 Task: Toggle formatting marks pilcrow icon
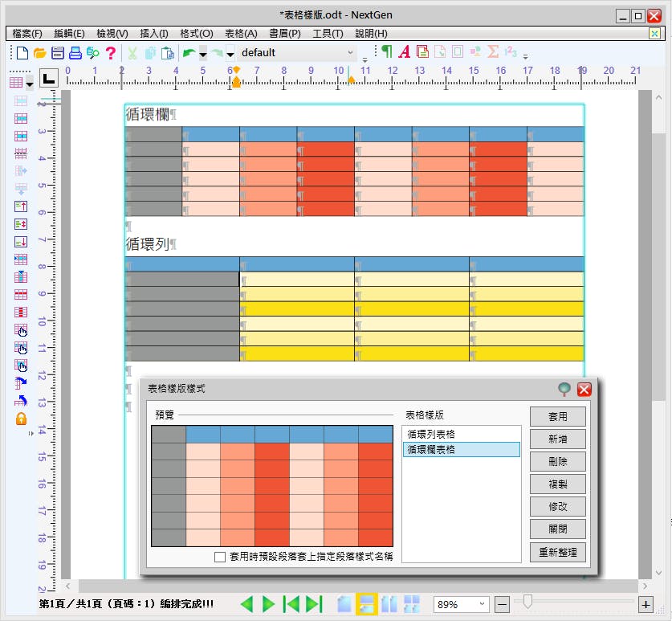(x=387, y=52)
